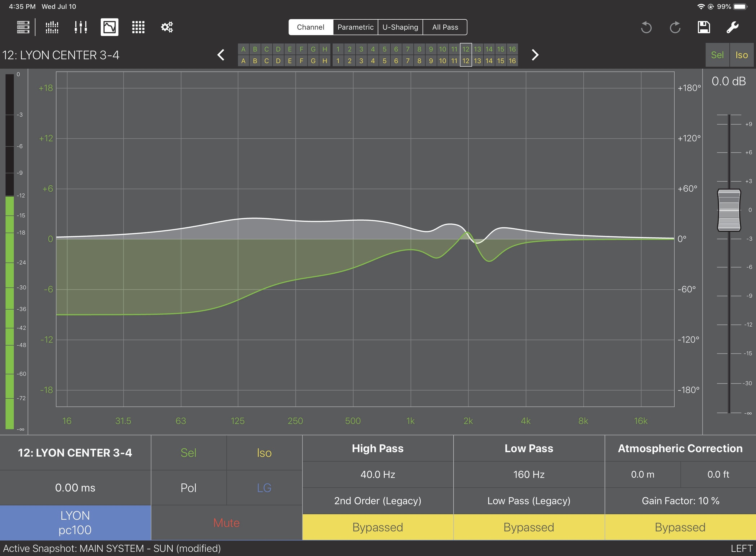
Task: Click the floppy disk save icon
Action: [704, 27]
